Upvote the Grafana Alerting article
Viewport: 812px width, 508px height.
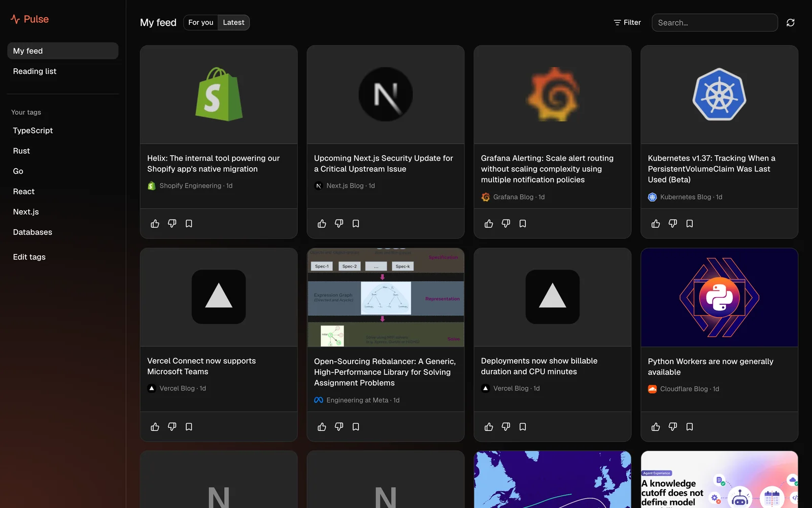pos(489,224)
